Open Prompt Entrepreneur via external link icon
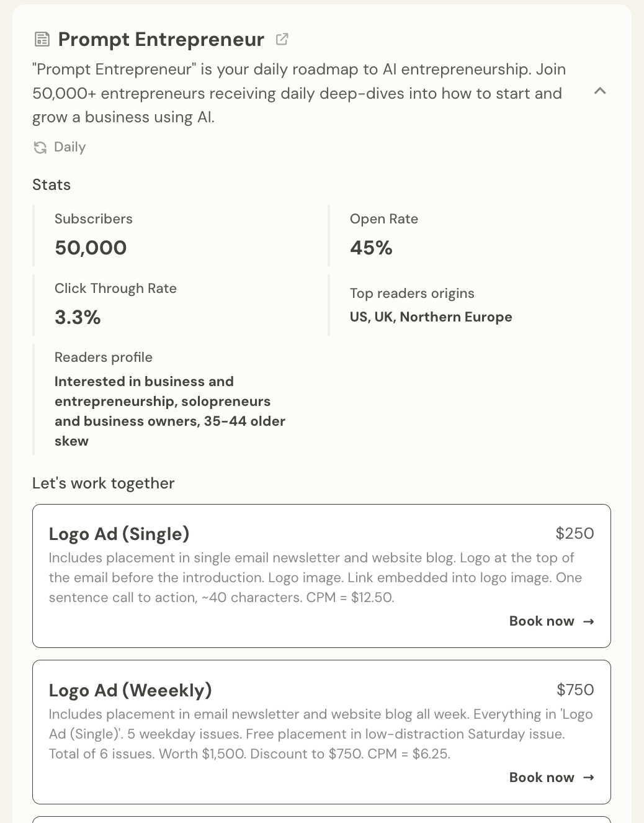Image resolution: width=644 pixels, height=823 pixels. pos(282,39)
